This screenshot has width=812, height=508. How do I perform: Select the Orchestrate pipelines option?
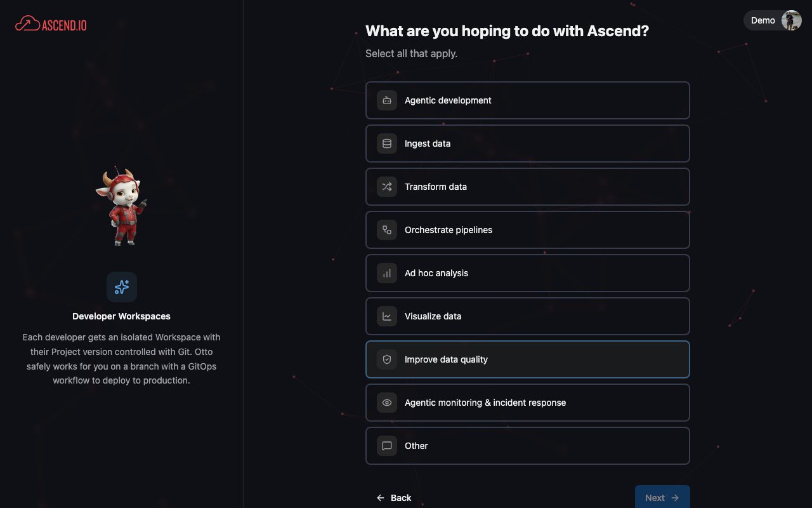coord(528,229)
